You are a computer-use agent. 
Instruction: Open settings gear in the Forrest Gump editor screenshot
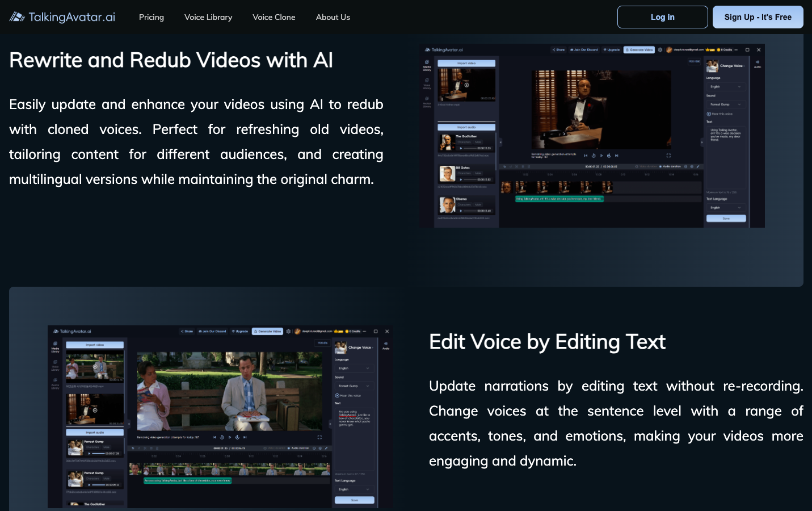tap(288, 331)
